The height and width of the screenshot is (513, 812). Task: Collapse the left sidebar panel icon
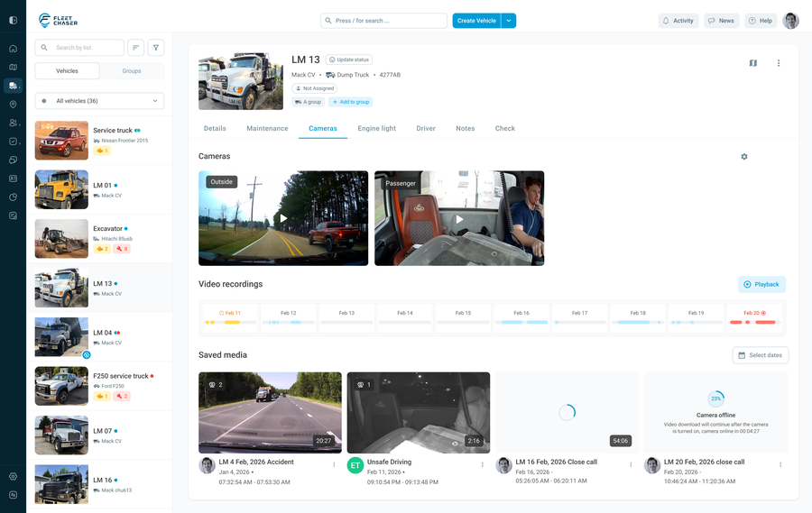click(x=13, y=21)
